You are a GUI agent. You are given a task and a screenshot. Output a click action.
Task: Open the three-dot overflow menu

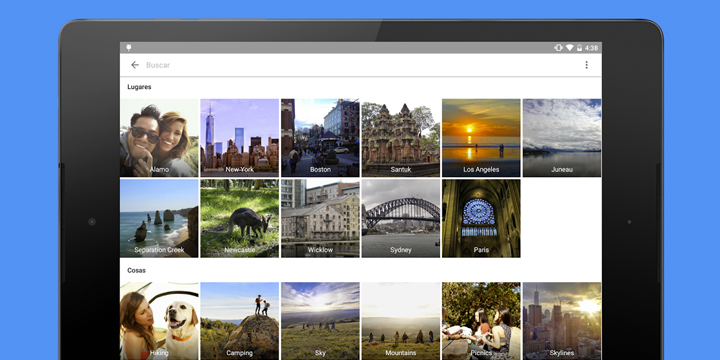(x=586, y=65)
